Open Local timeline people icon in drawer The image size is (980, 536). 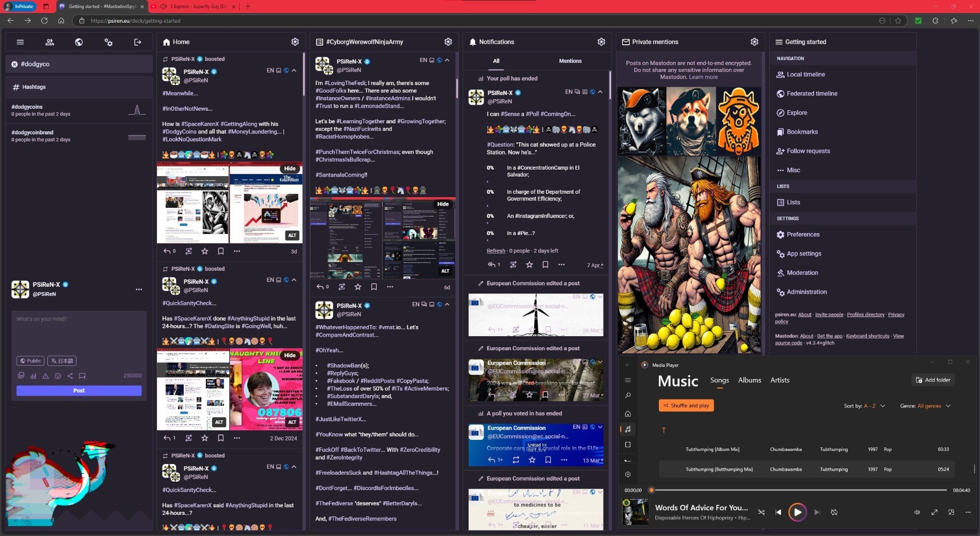tap(49, 42)
